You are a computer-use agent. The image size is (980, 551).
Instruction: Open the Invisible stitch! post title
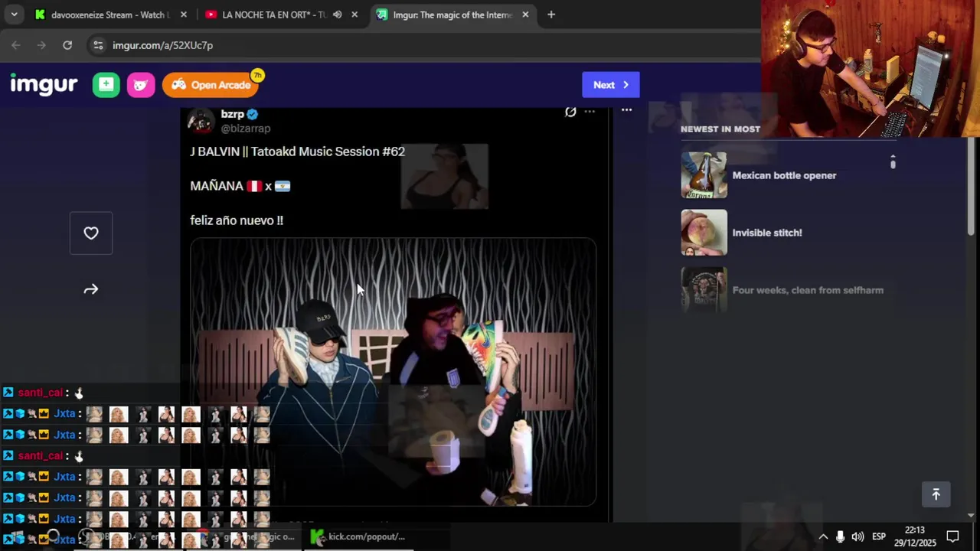click(767, 233)
